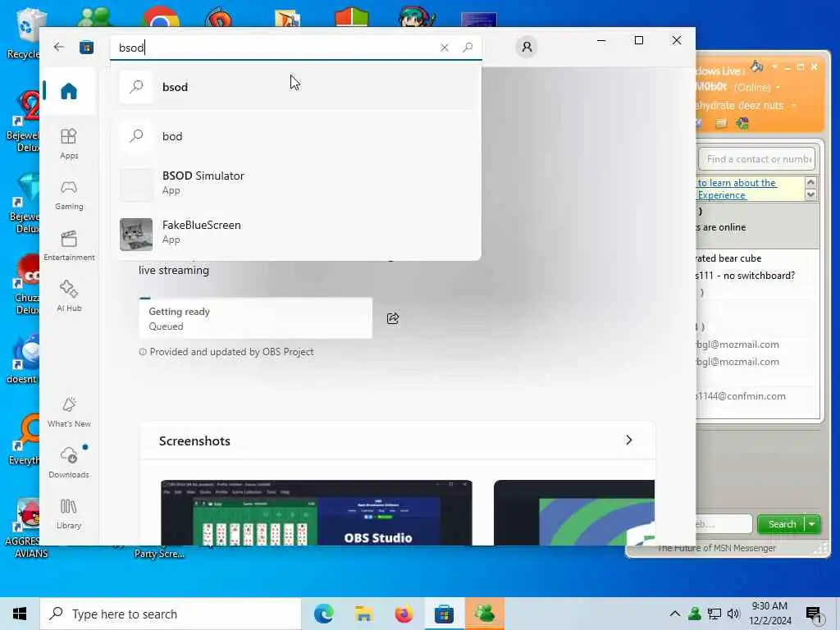The height and width of the screenshot is (630, 840).
Task: Open the dropdown arrow next to Messenger Search
Action: [812, 524]
